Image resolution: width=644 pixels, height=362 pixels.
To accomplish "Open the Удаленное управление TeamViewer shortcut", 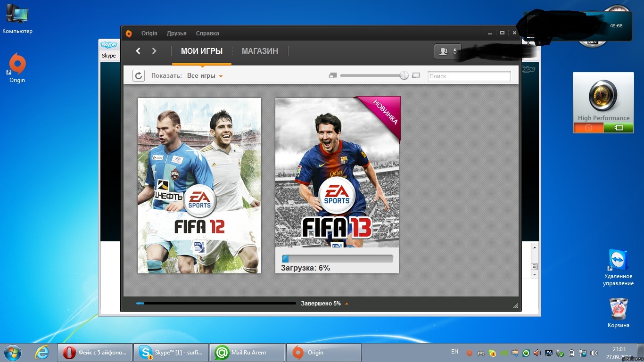I will pyautogui.click(x=618, y=267).
